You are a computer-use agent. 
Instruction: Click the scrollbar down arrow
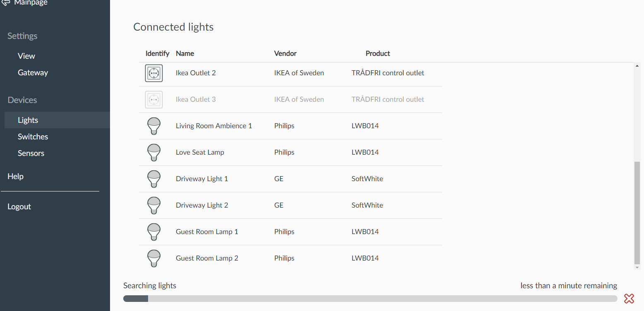[637, 268]
